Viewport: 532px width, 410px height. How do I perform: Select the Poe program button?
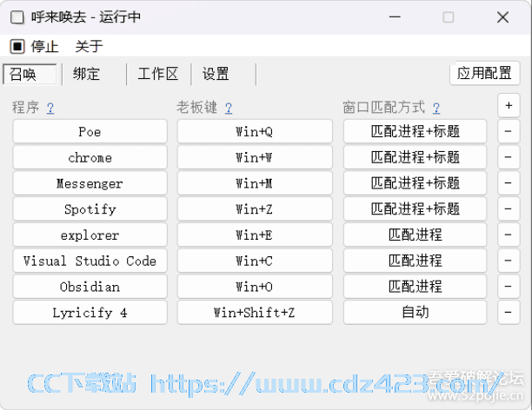tap(90, 131)
